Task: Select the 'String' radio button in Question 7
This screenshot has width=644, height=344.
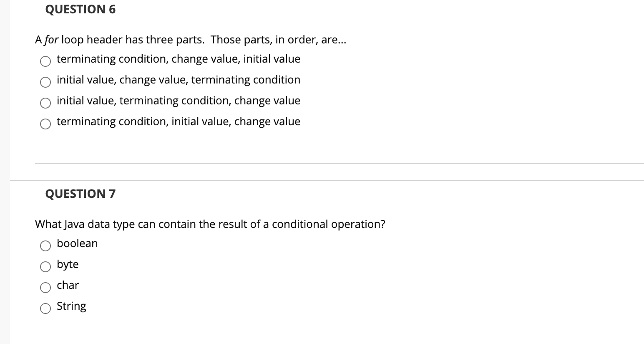Action: [x=45, y=308]
